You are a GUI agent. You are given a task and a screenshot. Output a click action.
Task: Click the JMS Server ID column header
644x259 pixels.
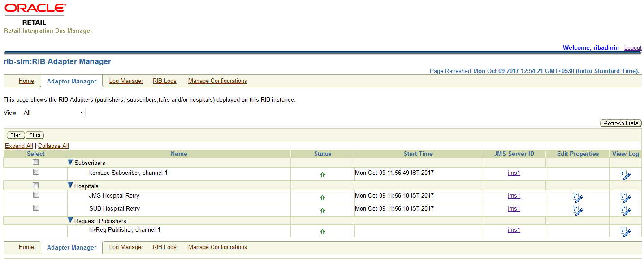(514, 154)
